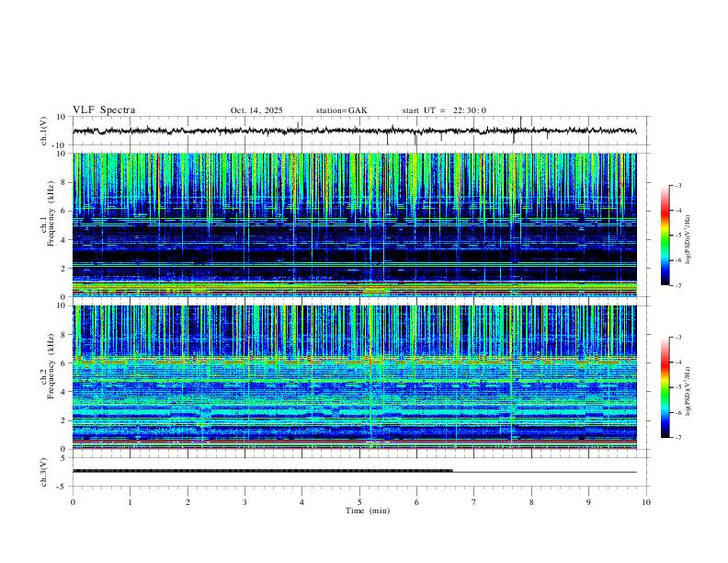Click the "9" tick on the time axis

[x=588, y=502]
